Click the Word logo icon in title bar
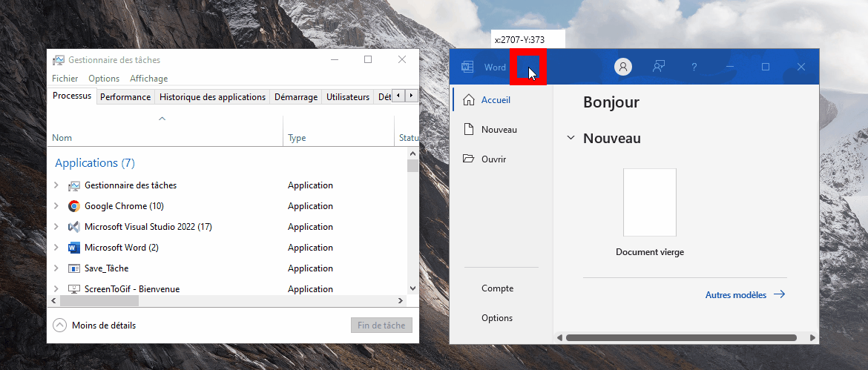The width and height of the screenshot is (868, 370). click(x=467, y=67)
